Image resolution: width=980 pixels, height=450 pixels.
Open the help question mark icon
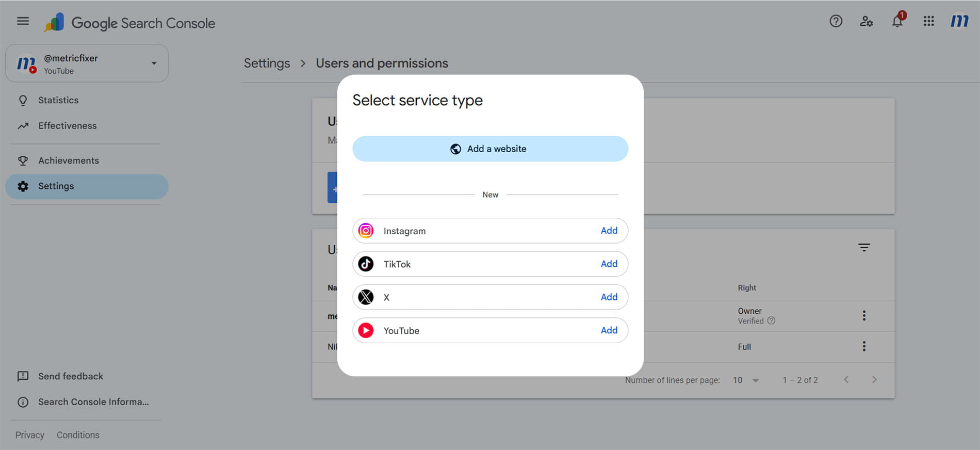click(836, 21)
